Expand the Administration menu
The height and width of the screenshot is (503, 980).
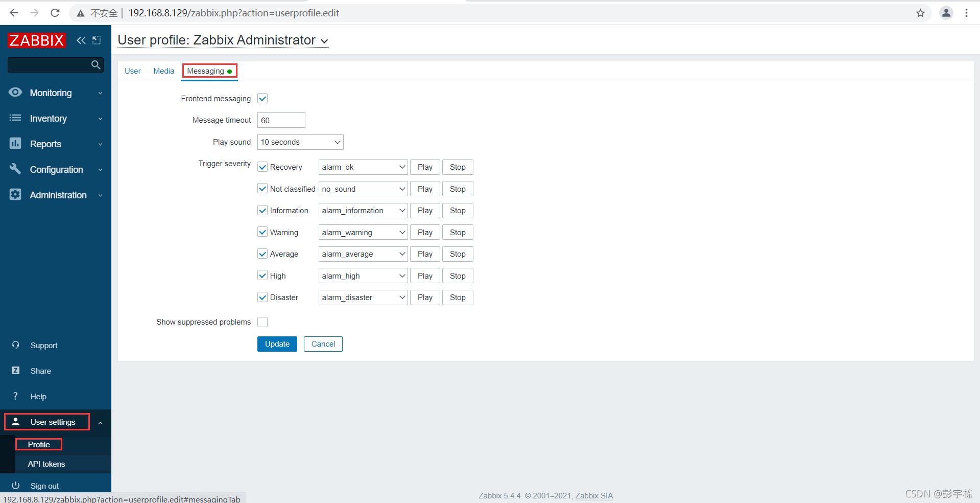(x=56, y=195)
